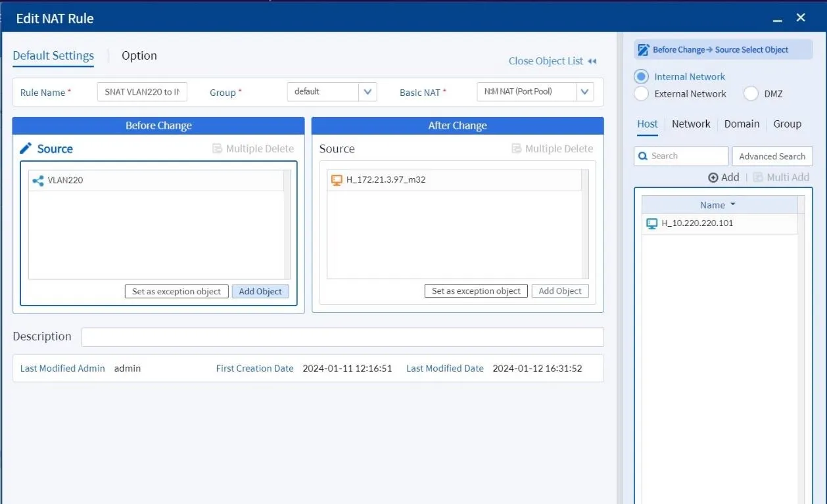
Task: Open Advanced Search
Action: (772, 156)
